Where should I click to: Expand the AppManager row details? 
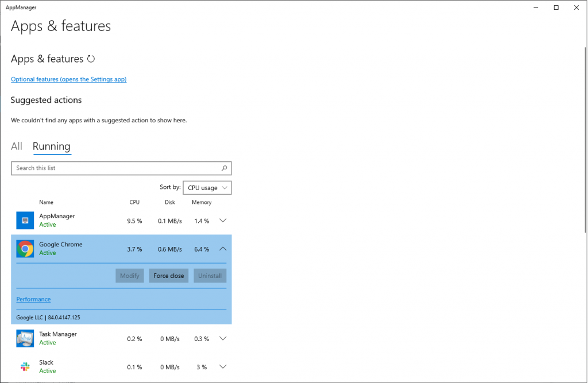(x=223, y=220)
